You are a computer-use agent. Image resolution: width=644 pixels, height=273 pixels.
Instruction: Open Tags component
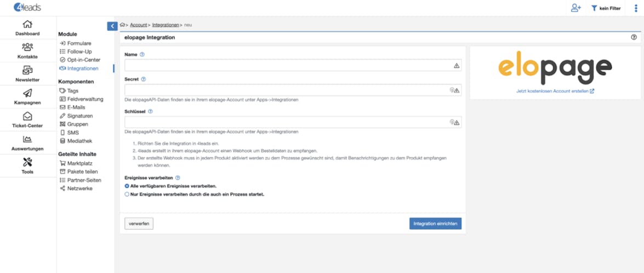pos(69,91)
